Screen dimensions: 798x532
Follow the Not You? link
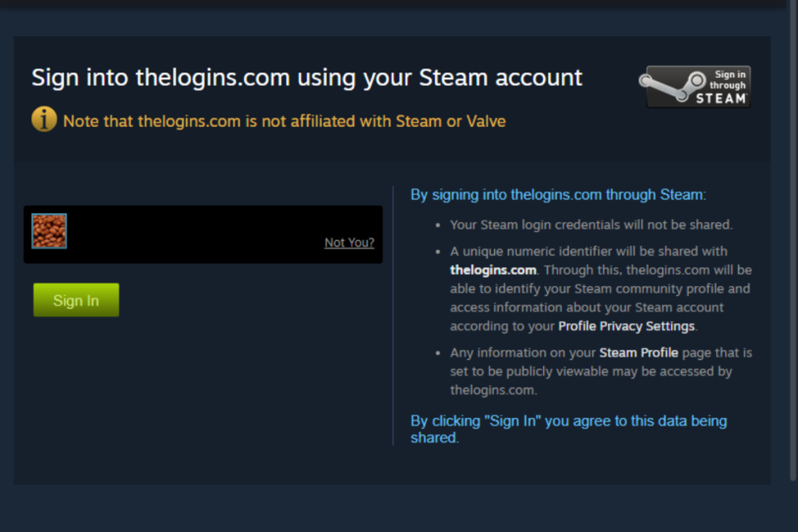pos(349,242)
